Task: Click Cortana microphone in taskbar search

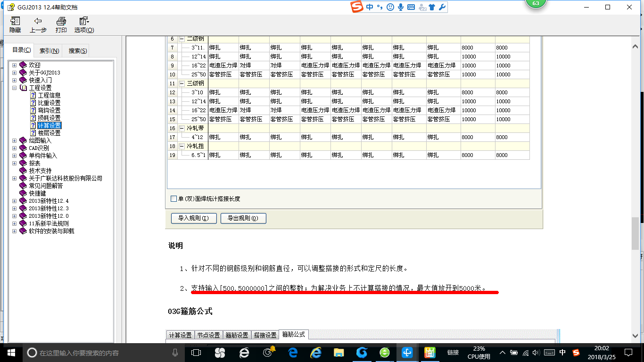Action: [175, 353]
